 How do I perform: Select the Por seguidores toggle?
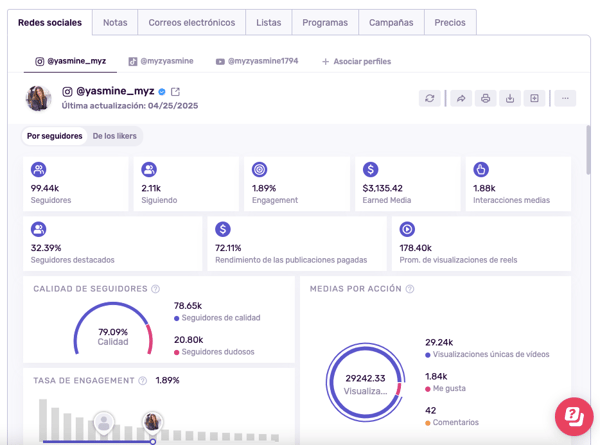point(55,136)
